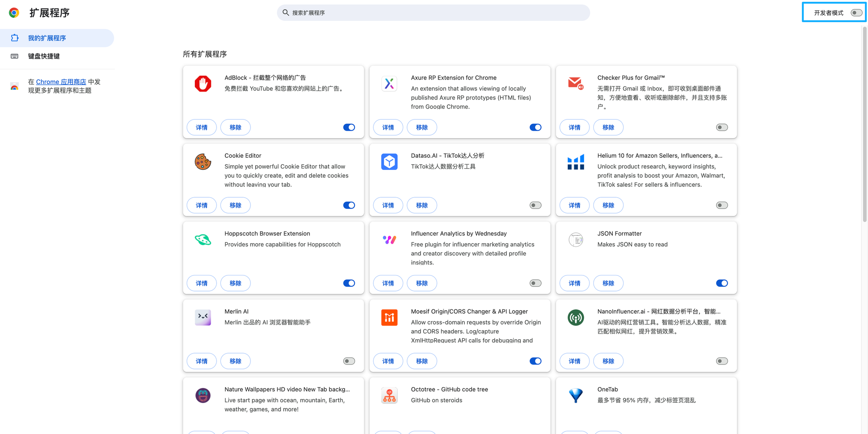The image size is (868, 434).
Task: Click 移除 for AdBlock
Action: tap(235, 127)
